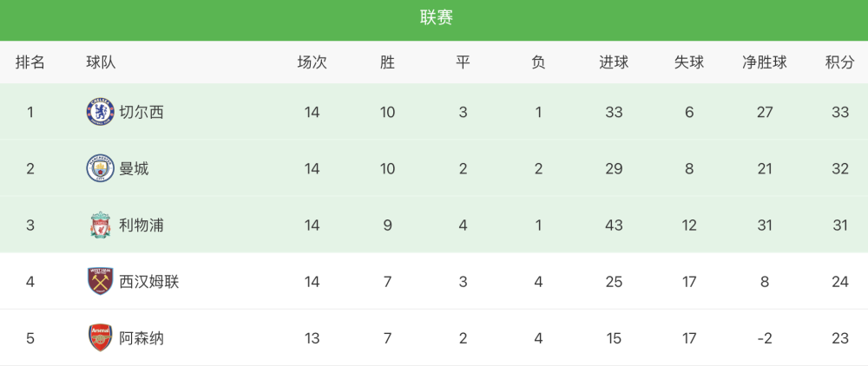
Task: Click the 排名 column header
Action: pyautogui.click(x=30, y=62)
